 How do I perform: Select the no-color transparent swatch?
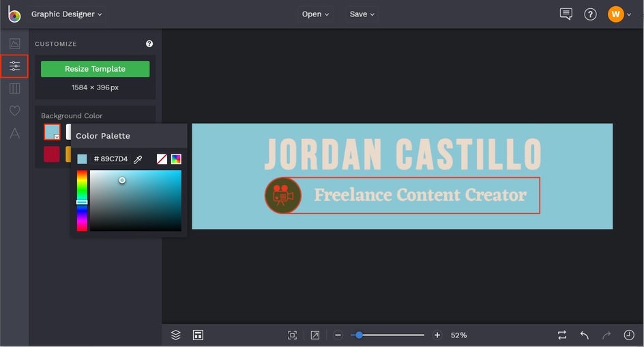click(x=162, y=159)
